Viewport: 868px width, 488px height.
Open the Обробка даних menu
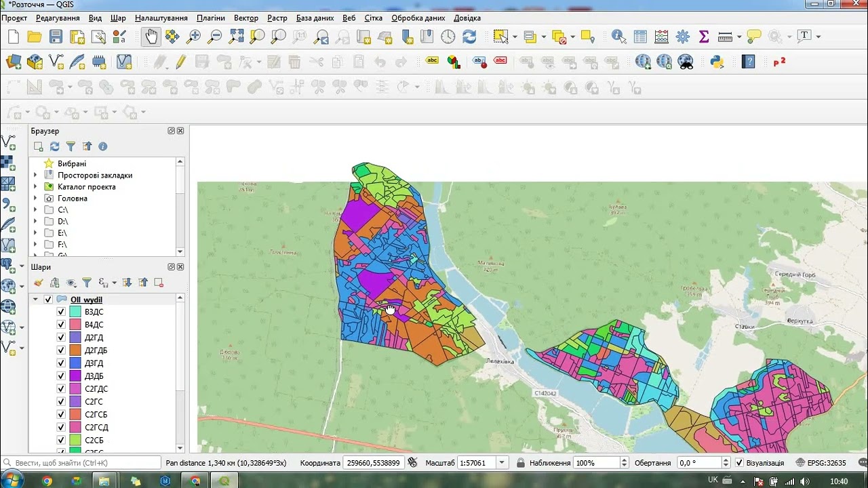coord(418,18)
